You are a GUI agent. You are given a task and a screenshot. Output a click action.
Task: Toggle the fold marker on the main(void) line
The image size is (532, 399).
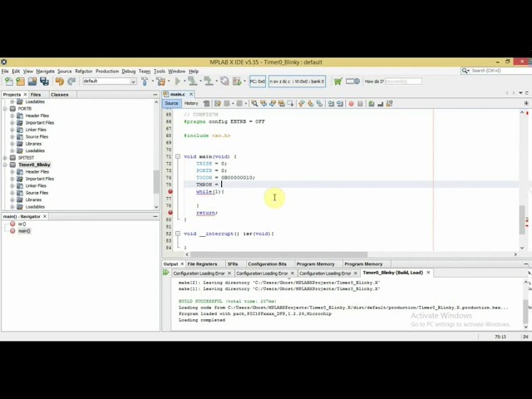point(177,156)
